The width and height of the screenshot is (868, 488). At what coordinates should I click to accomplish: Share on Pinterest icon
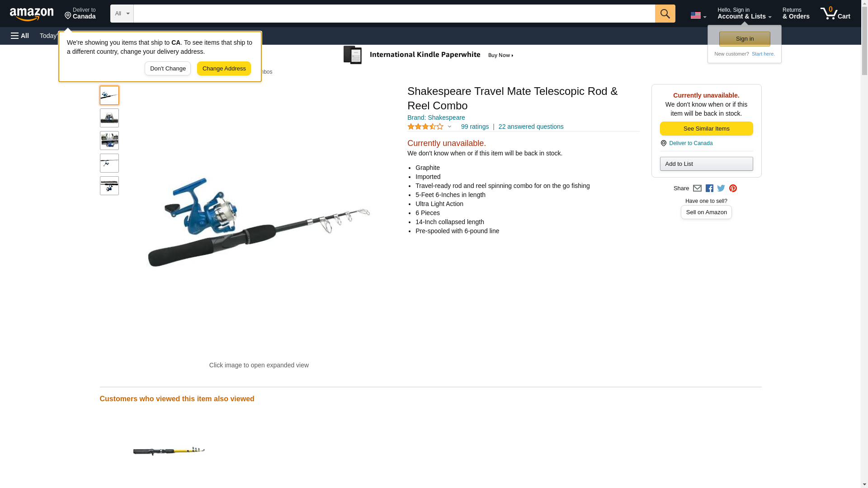point(733,188)
